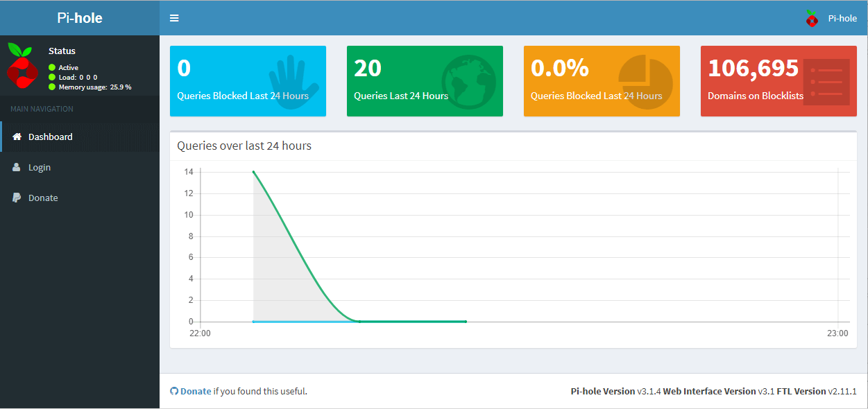
Task: Click the pie chart icon on orange card
Action: [x=645, y=78]
